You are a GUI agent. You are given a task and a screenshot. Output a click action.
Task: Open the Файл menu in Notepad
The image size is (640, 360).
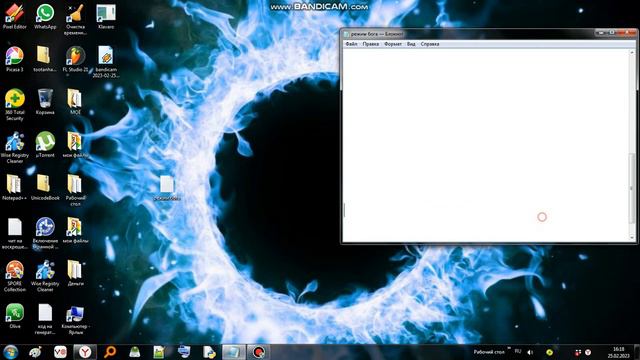click(x=351, y=44)
